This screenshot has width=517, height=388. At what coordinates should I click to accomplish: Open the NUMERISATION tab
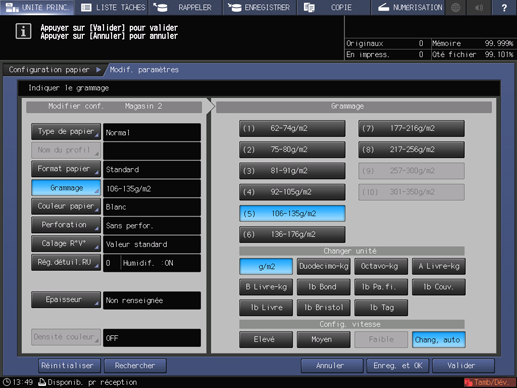point(409,7)
